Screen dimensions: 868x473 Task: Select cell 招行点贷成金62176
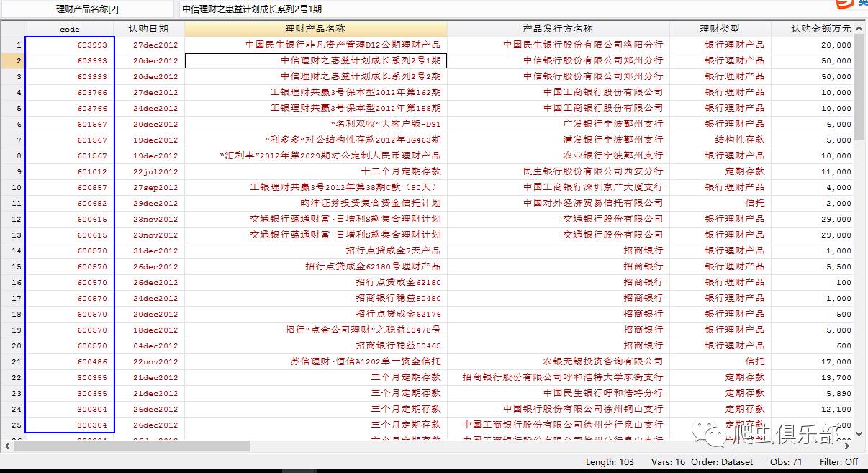316,314
